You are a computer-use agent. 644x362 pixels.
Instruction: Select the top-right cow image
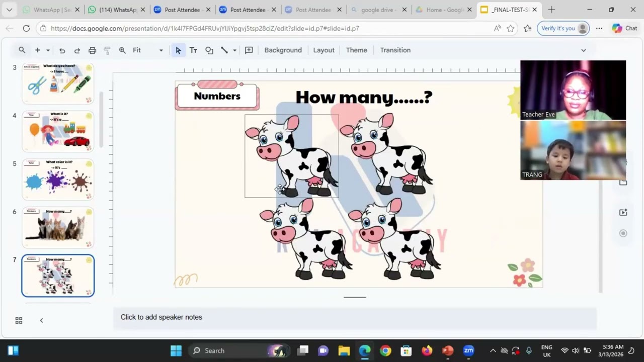[x=386, y=154]
